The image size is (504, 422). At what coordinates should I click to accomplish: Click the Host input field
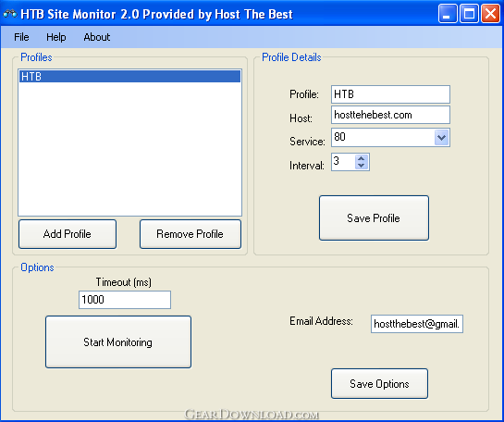390,115
